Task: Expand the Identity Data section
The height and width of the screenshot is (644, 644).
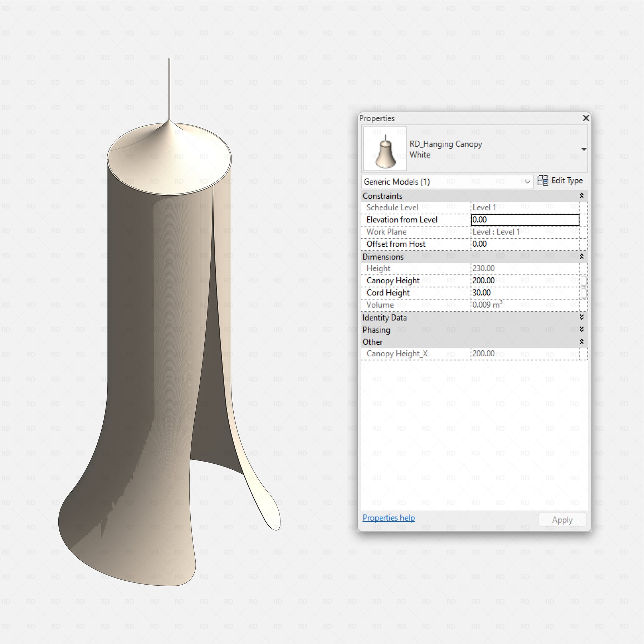Action: pos(581,317)
